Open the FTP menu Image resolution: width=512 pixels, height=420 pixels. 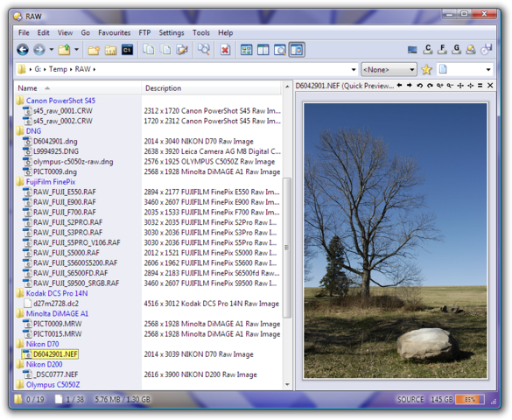pos(144,32)
